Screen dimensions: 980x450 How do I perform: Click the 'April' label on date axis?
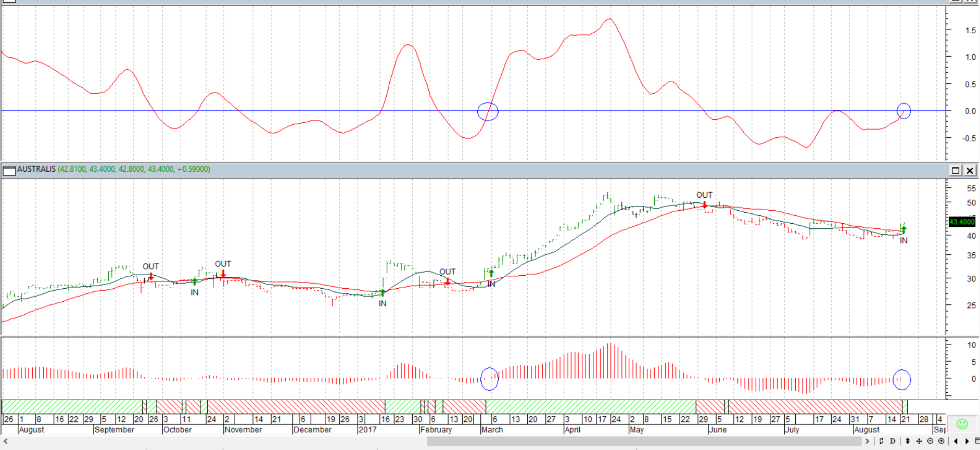point(572,430)
